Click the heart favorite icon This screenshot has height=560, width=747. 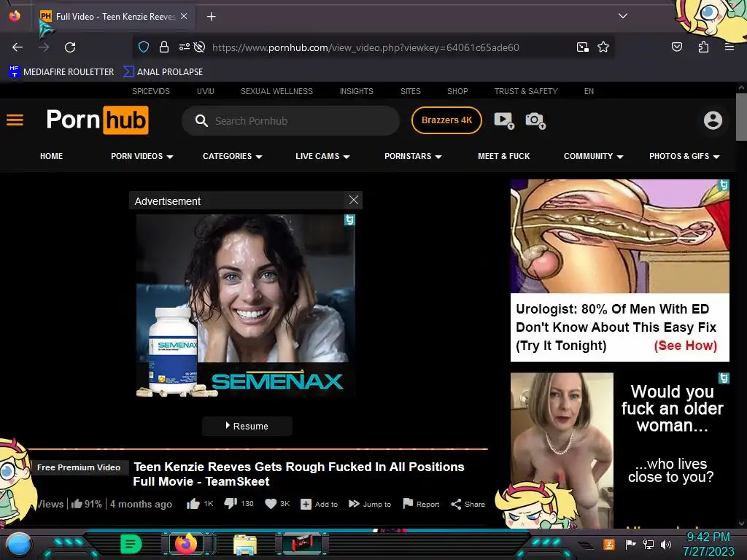[271, 504]
